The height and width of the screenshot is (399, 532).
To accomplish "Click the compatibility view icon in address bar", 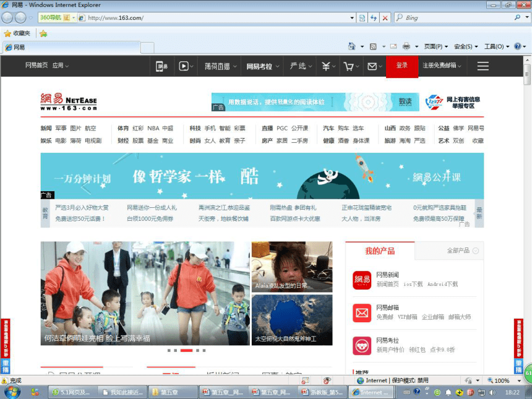I will 362,18.
